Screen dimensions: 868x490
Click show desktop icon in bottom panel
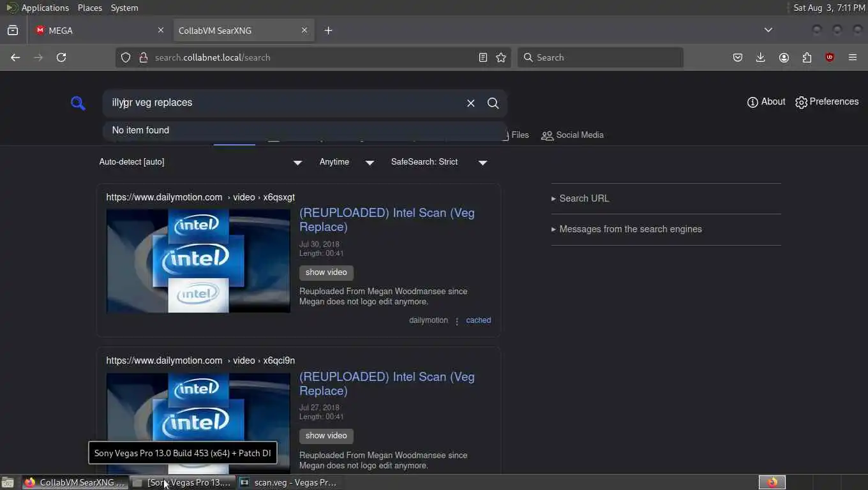(8, 482)
